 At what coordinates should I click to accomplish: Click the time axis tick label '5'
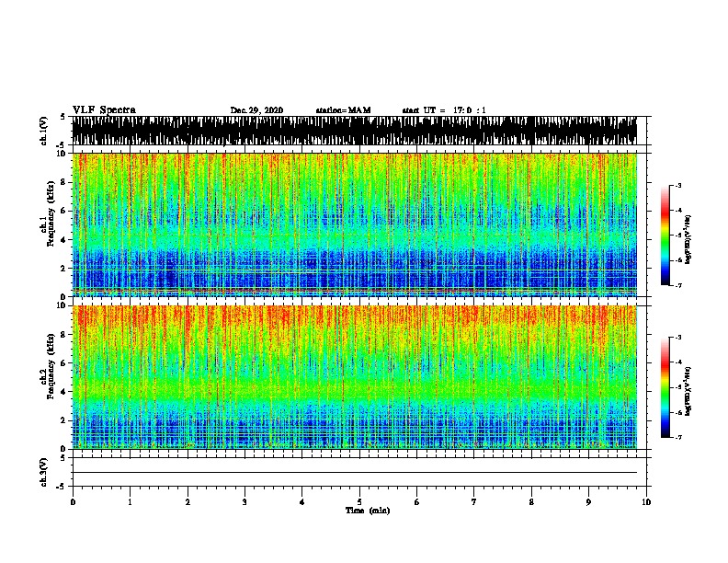pyautogui.click(x=359, y=502)
